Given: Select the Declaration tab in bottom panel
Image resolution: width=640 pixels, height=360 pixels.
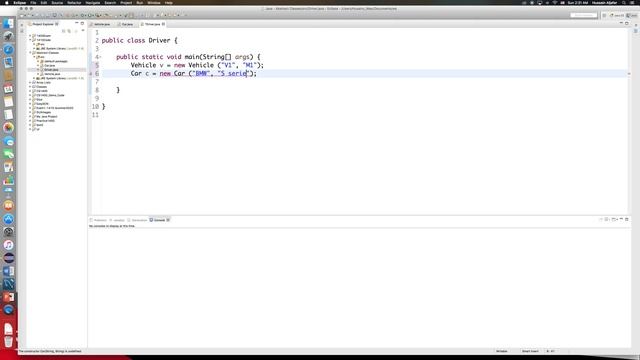Looking at the screenshot, I should 138,220.
